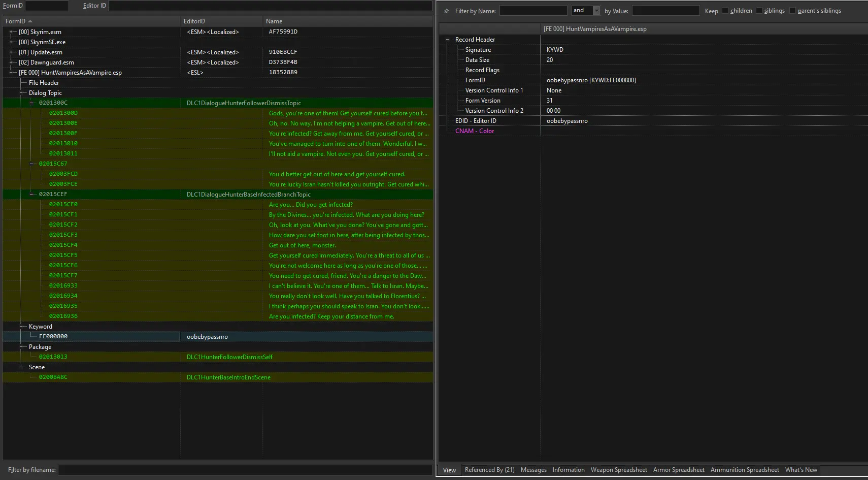Collapse the HuntVampiresAsAVampire.esp node

click(11, 73)
